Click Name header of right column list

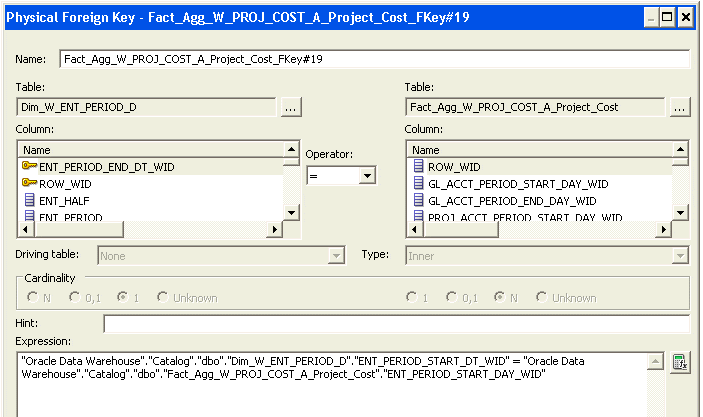point(539,150)
